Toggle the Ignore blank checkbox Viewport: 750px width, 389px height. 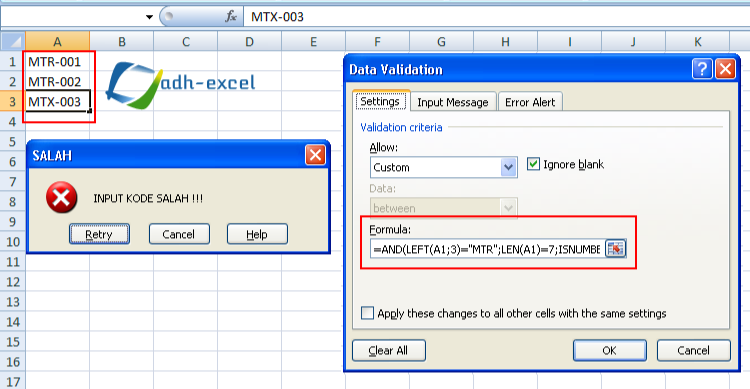533,164
